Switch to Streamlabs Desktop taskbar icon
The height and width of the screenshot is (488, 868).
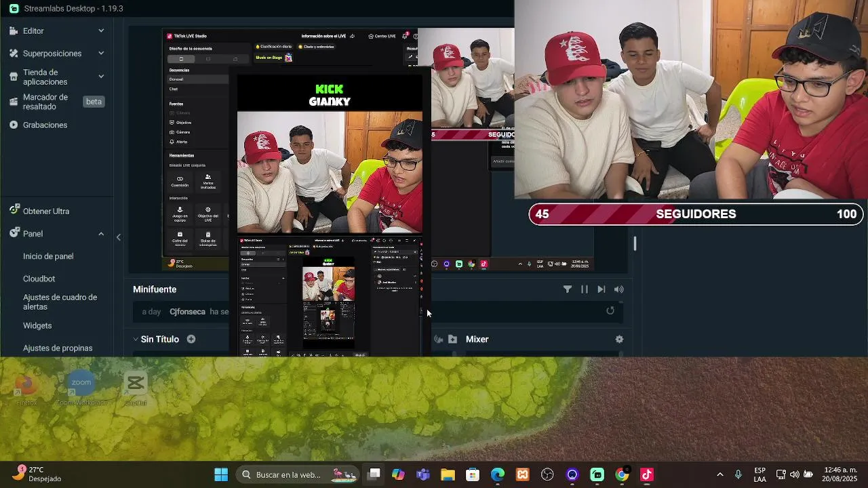[x=597, y=474]
